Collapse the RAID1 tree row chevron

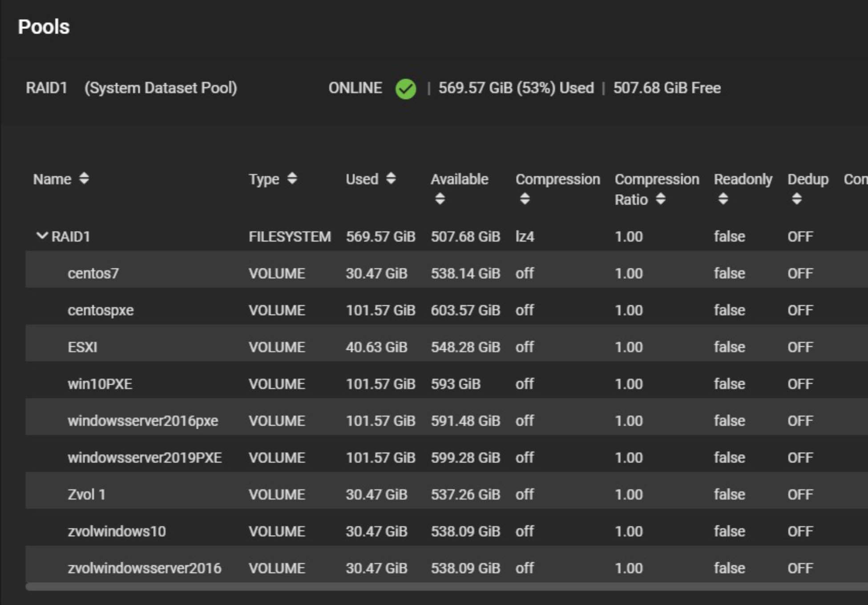pos(42,236)
